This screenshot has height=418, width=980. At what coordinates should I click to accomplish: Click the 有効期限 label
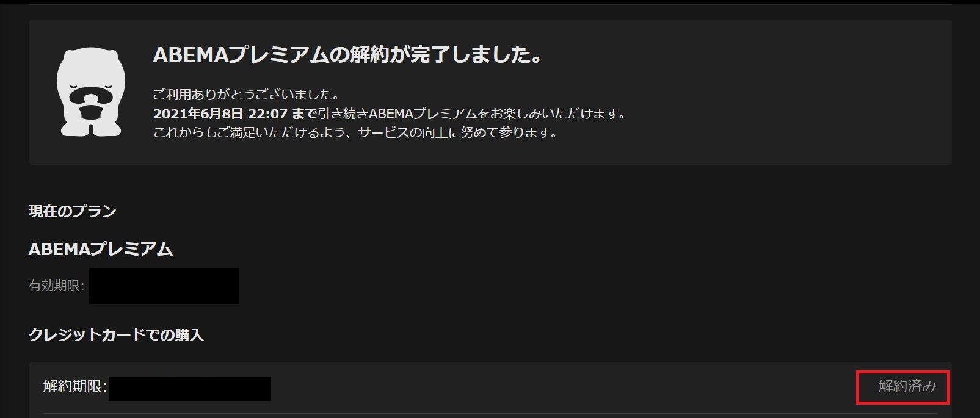(56, 286)
